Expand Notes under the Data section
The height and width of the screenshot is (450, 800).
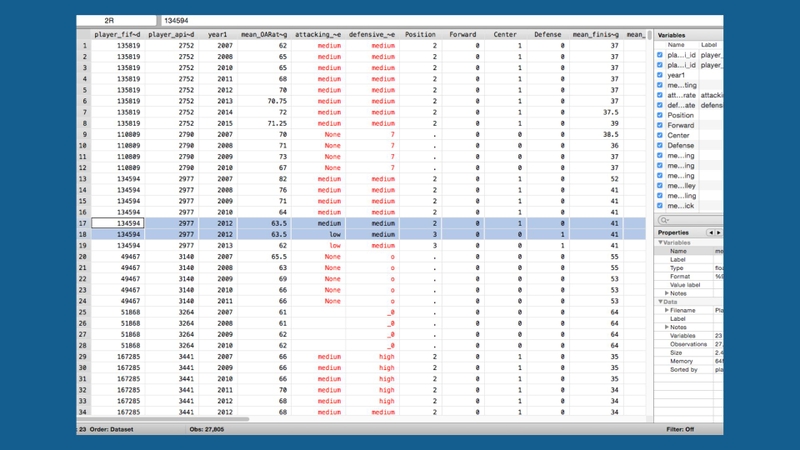(x=666, y=327)
